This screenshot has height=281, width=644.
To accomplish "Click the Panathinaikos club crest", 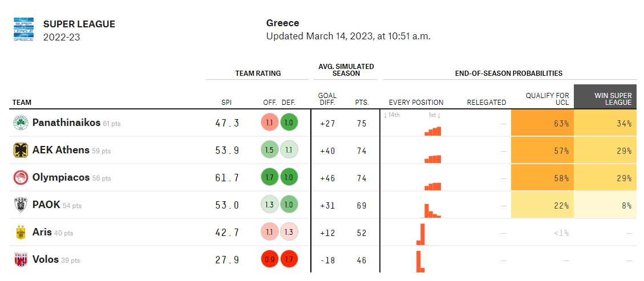I will click(21, 123).
